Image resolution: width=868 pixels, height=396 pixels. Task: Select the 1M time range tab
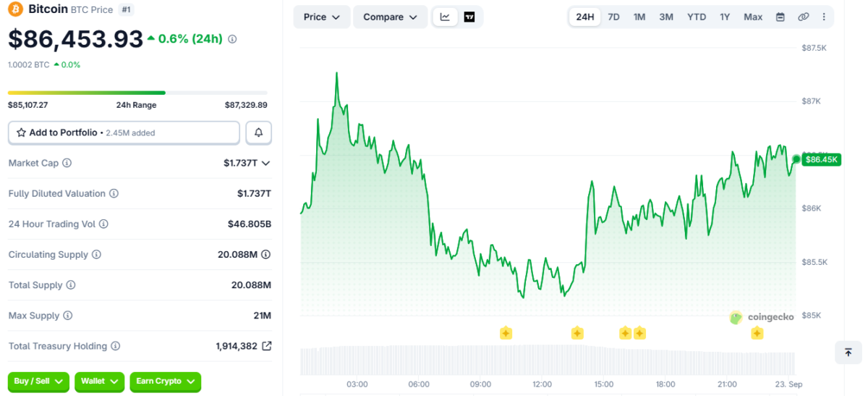click(x=639, y=17)
